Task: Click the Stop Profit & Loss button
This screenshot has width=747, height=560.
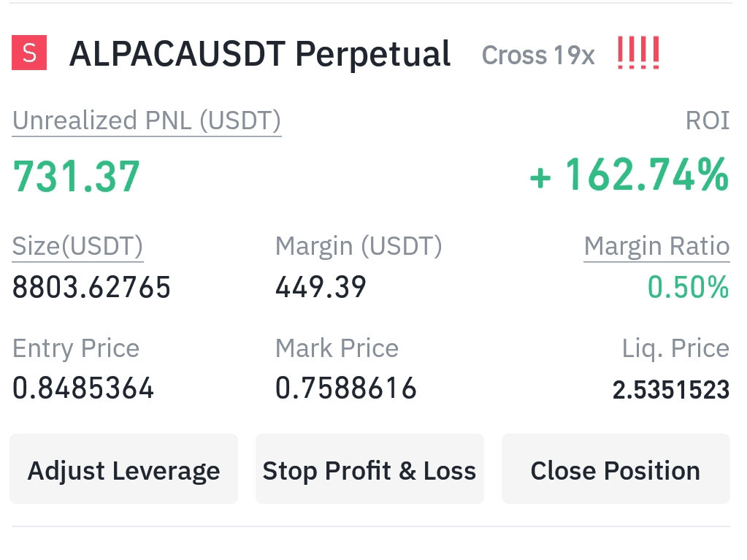Action: [x=369, y=469]
